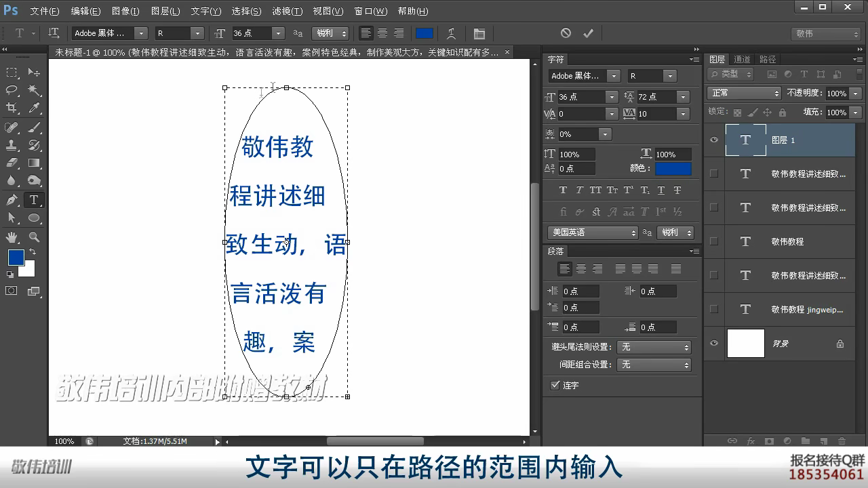Click the foreground color swatch
868x488 pixels.
point(16,258)
